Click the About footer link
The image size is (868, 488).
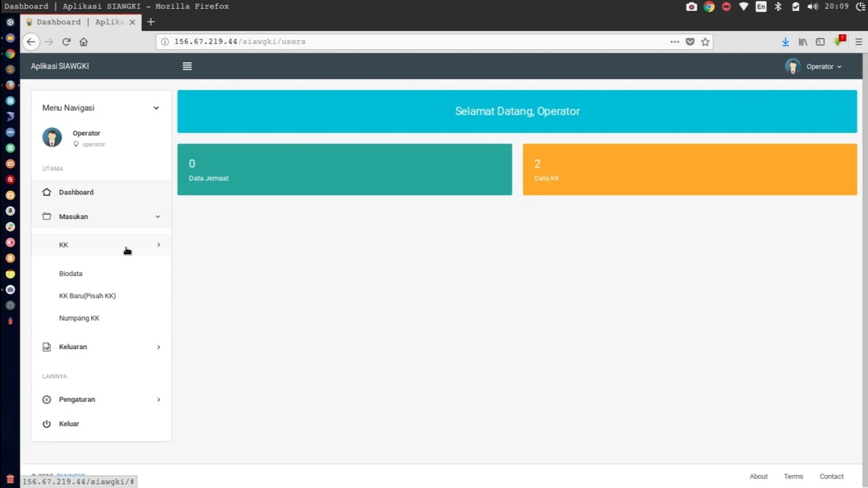pos(758,476)
